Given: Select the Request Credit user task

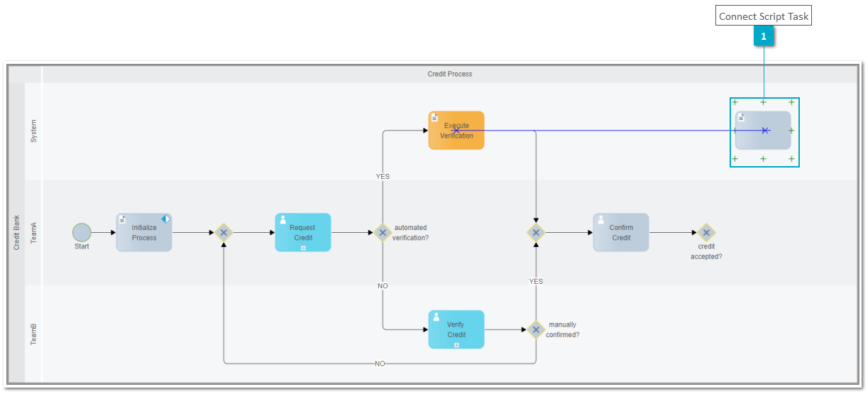Looking at the screenshot, I should [303, 232].
